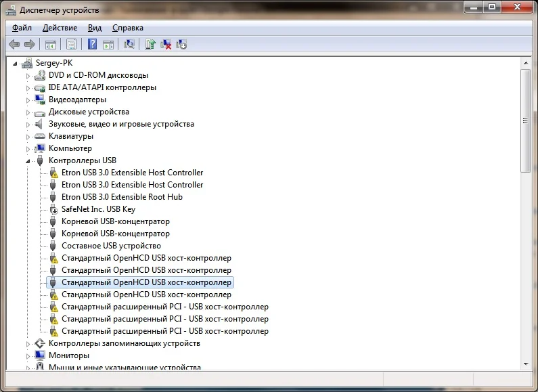Select the Sergey-PK label
Image resolution: width=538 pixels, height=392 pixels.
(54, 63)
